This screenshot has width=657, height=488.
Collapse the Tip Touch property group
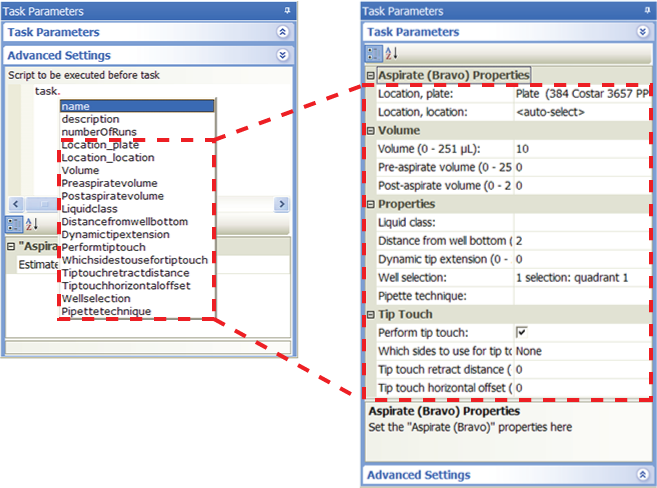pyautogui.click(x=370, y=314)
